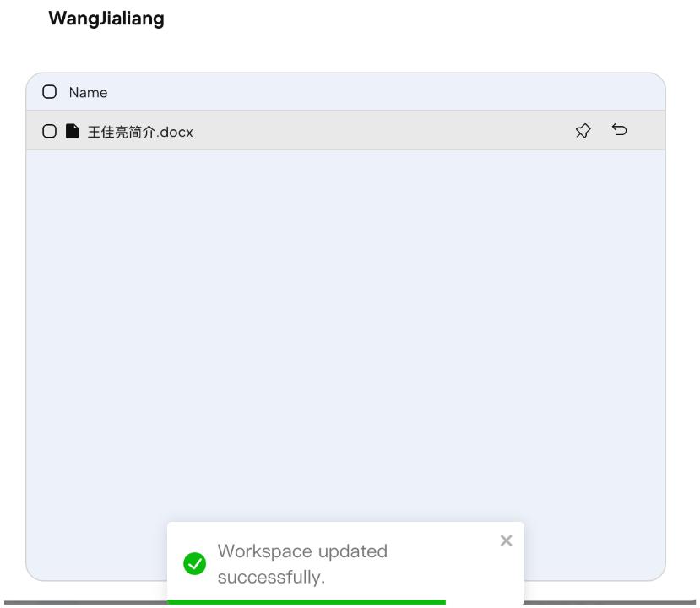Screen dimensions: 700x608
Task: Click the row gap between pin and return icons
Action: point(601,130)
